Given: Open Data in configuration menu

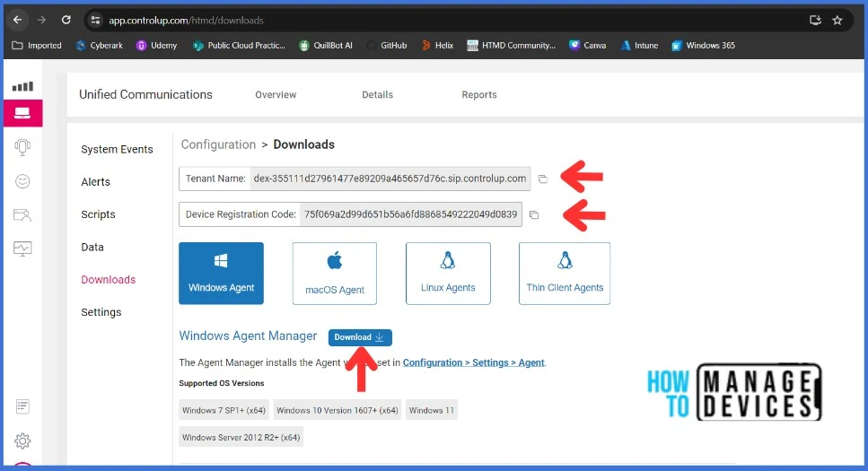Looking at the screenshot, I should pyautogui.click(x=92, y=248).
